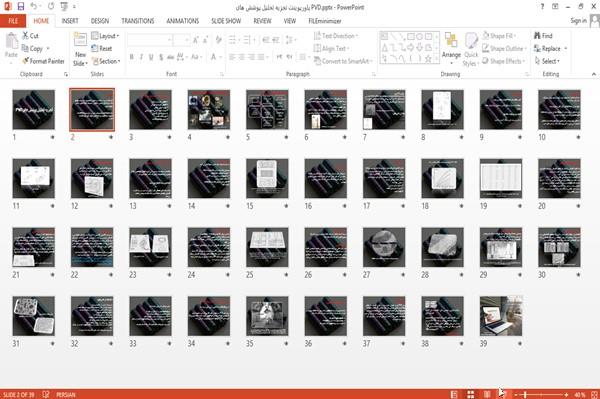
Task: Fit slide to window icon
Action: 594,394
